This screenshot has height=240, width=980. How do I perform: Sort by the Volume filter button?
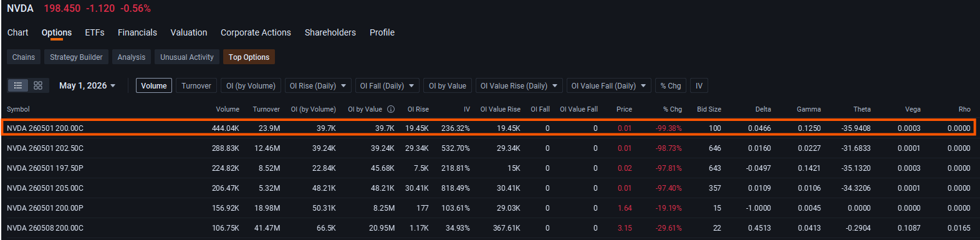click(154, 85)
